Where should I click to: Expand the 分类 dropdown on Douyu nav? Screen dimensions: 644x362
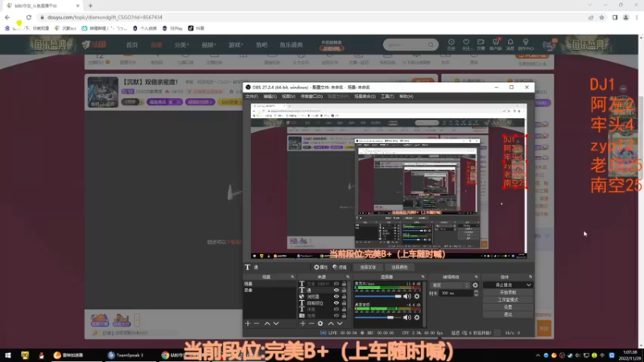(x=181, y=45)
